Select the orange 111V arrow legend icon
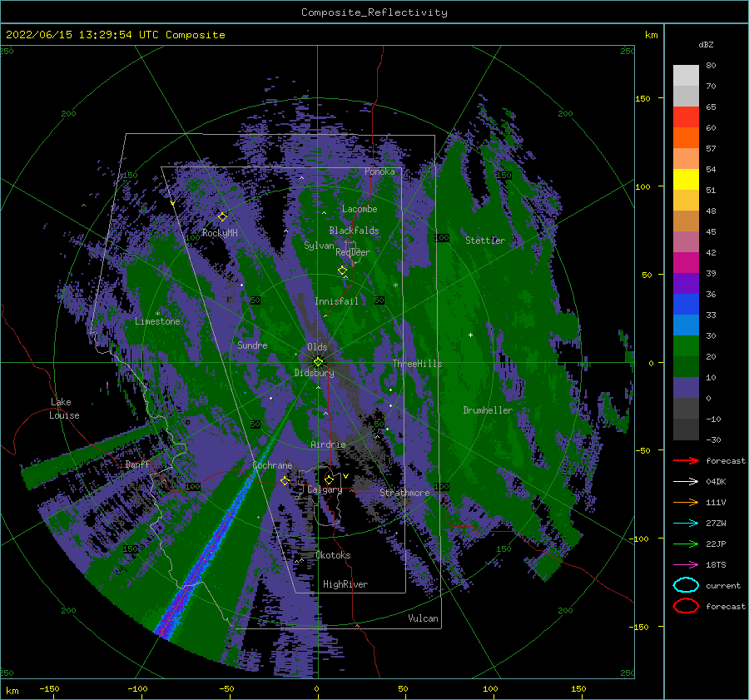749x700 pixels. pyautogui.click(x=686, y=502)
